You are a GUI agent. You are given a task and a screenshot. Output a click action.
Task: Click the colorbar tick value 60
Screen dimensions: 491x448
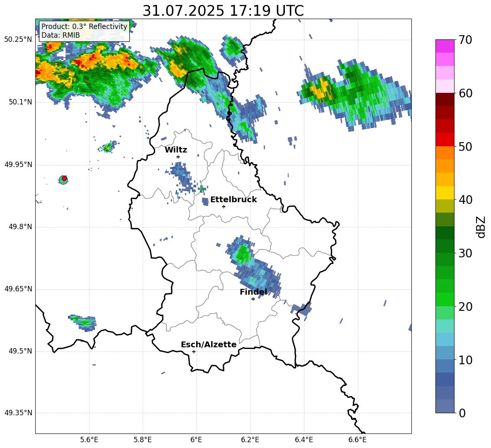(465, 93)
